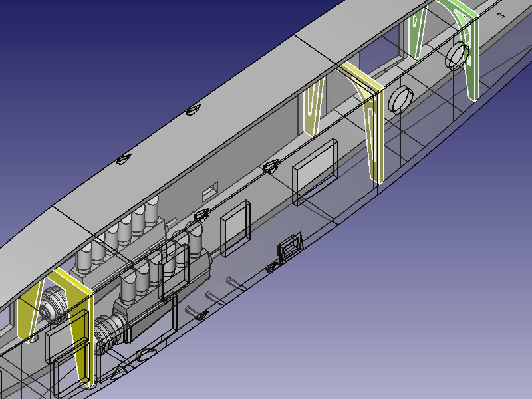Pick the ribbed coupling behind the yellow frame
The width and height of the screenshot is (532, 399).
[x=53, y=306]
